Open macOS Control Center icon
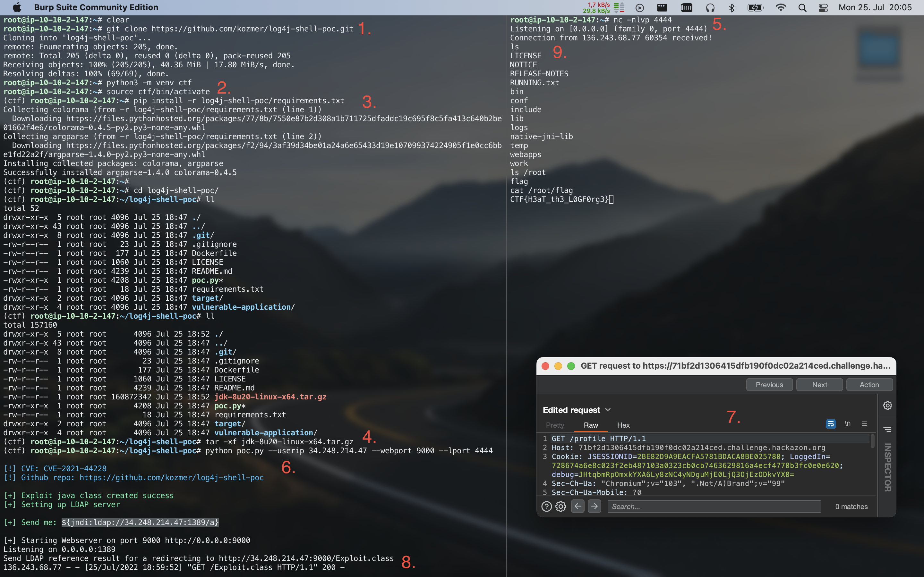924x577 pixels. click(x=823, y=8)
